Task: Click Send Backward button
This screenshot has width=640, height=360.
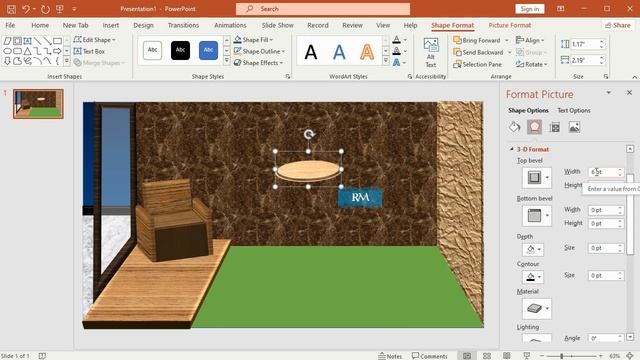Action: [x=478, y=52]
